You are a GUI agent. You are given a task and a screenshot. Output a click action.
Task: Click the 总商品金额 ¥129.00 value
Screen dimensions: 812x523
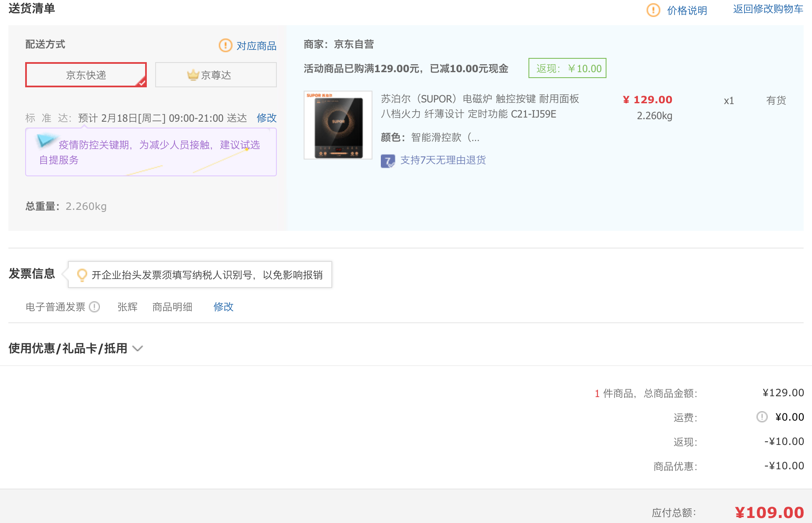[x=783, y=393]
